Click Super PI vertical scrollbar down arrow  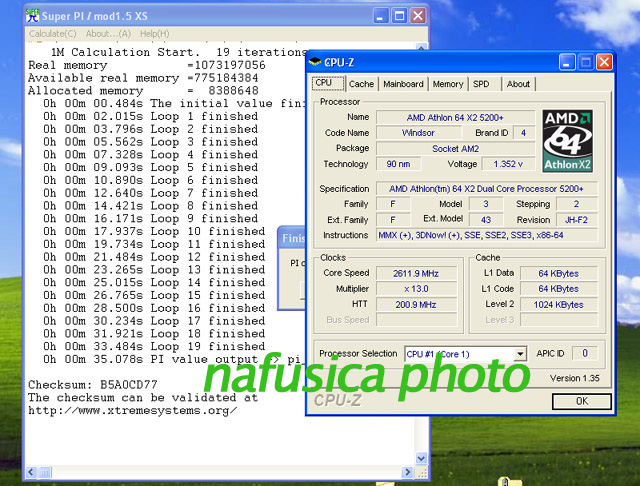pos(421,458)
